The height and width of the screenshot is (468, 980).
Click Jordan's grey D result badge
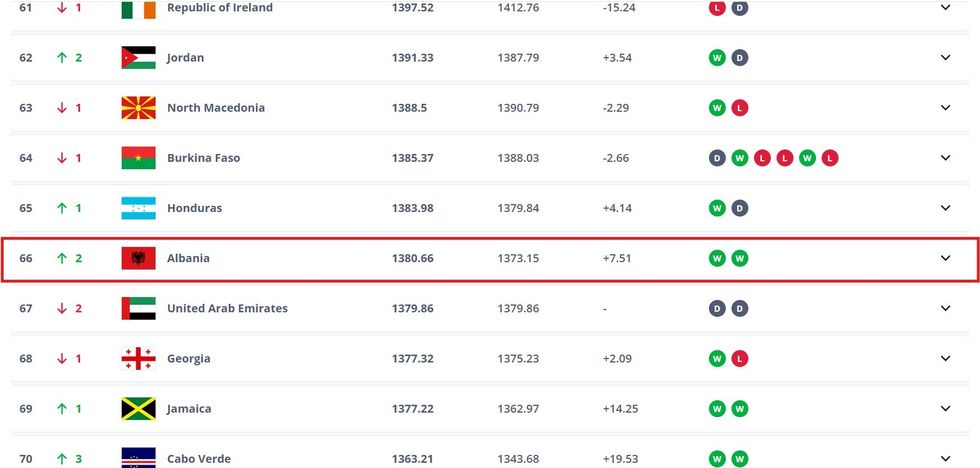click(739, 58)
